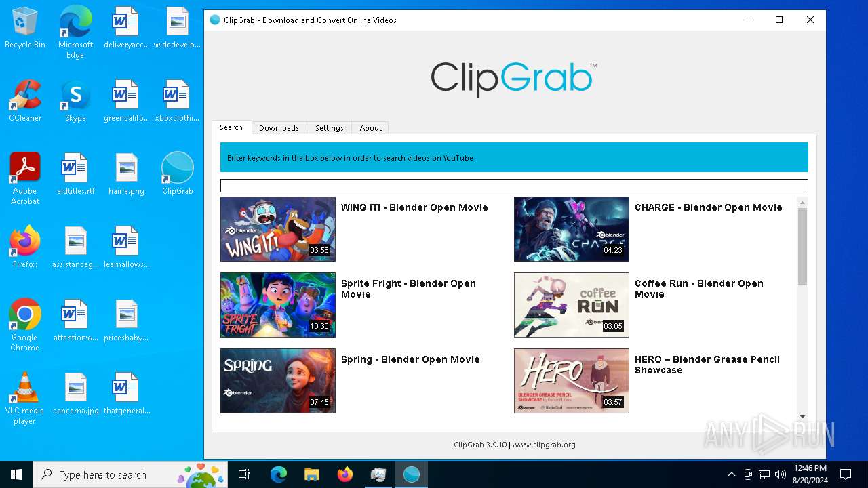
Task: Open the xboxclothi Word document
Action: point(177,102)
